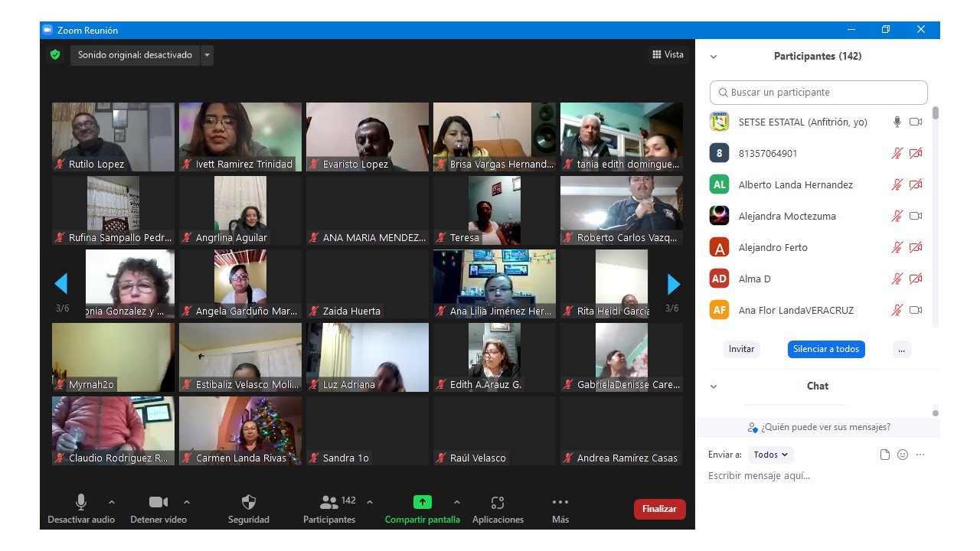Image resolution: width=980 pixels, height=551 pixels.
Task: Click Sonido original: desactivado button
Action: 135,55
